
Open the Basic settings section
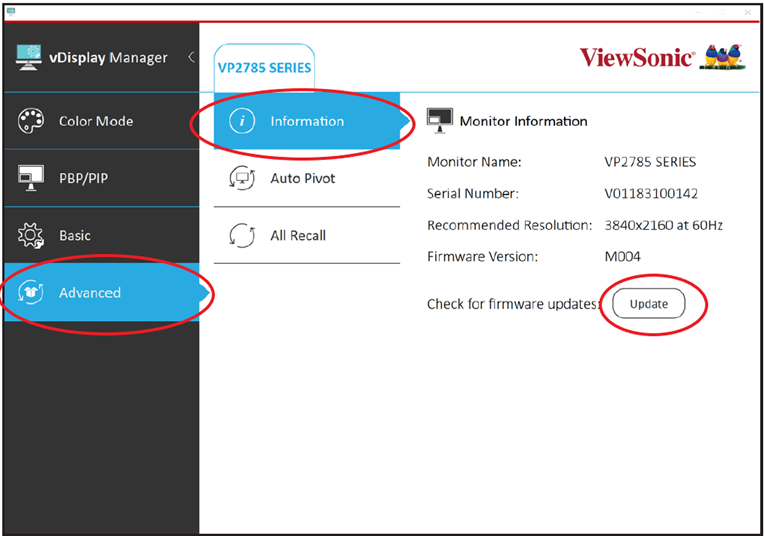click(x=102, y=235)
